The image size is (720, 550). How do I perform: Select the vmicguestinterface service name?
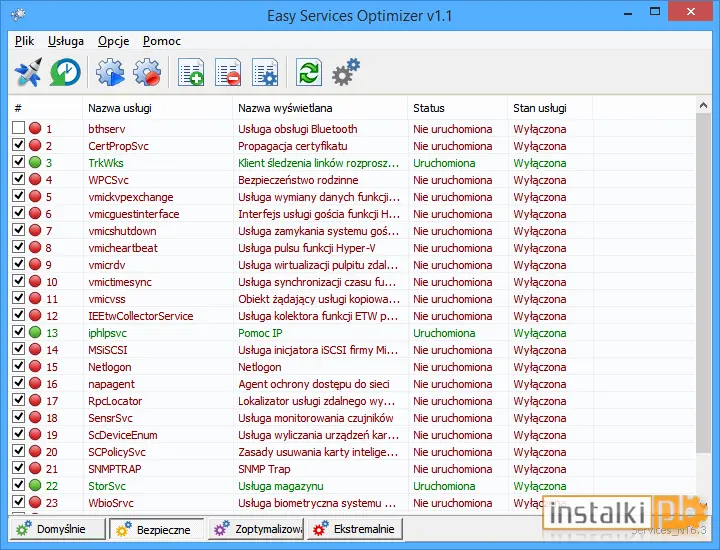click(134, 214)
